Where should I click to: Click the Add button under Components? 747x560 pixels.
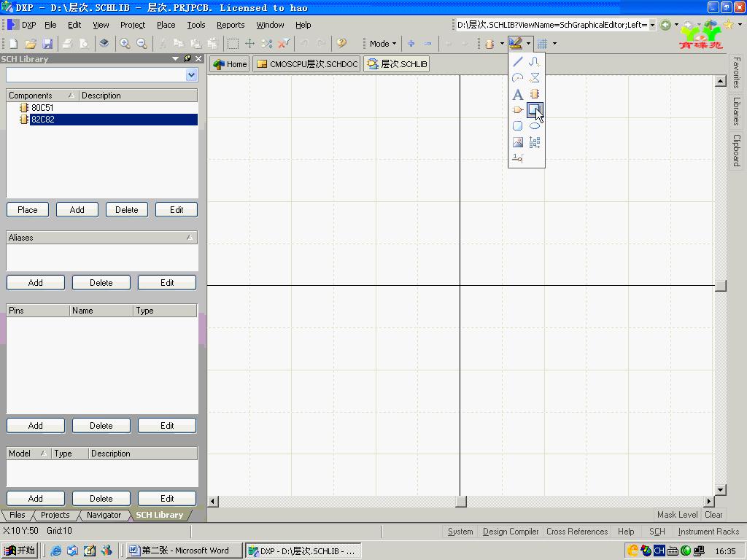[x=77, y=210]
